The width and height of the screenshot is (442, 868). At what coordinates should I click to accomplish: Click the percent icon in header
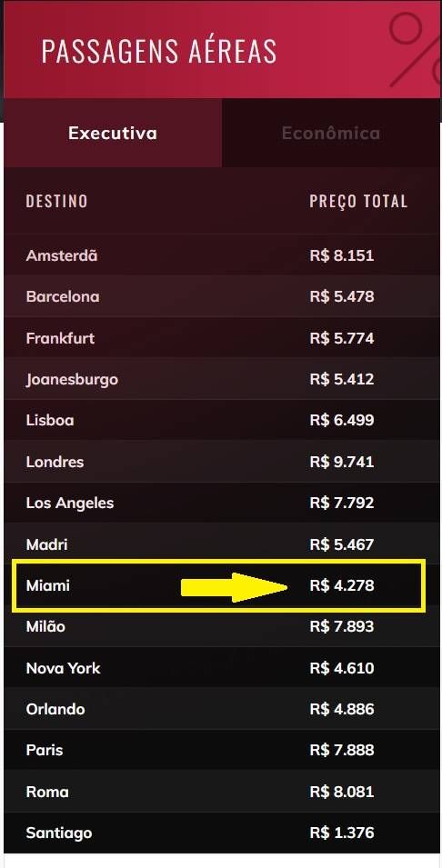click(x=415, y=50)
